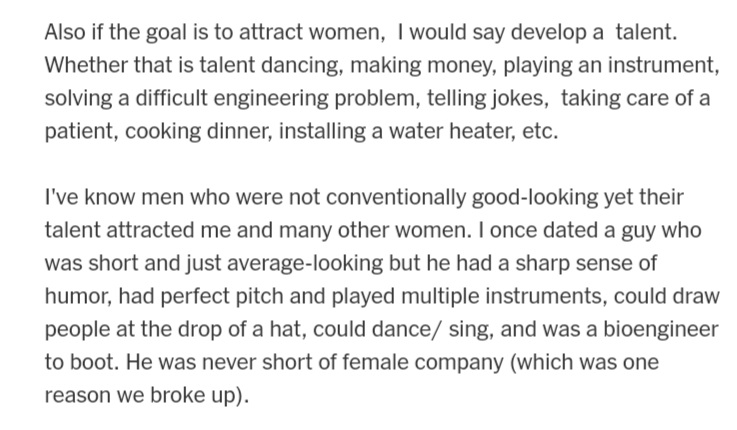This screenshot has width=737, height=430.
Task: Click the word "conventionally"
Action: pyautogui.click(x=395, y=197)
